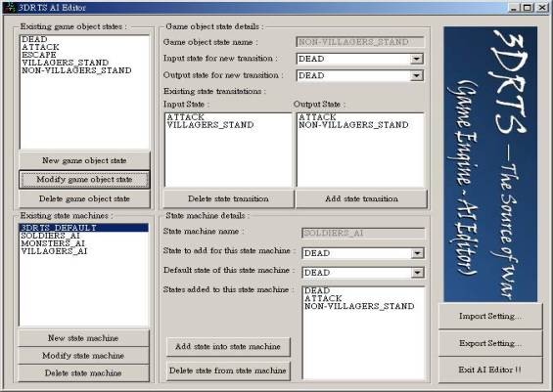Select ESCAPE in existing game object states
The width and height of the screenshot is (553, 392).
coord(39,55)
